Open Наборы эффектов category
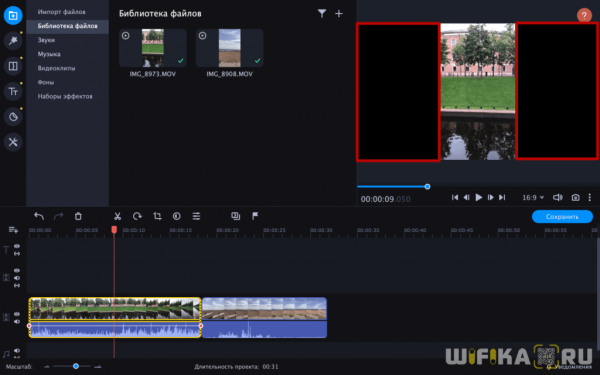Image resolution: width=600 pixels, height=375 pixels. click(x=65, y=96)
